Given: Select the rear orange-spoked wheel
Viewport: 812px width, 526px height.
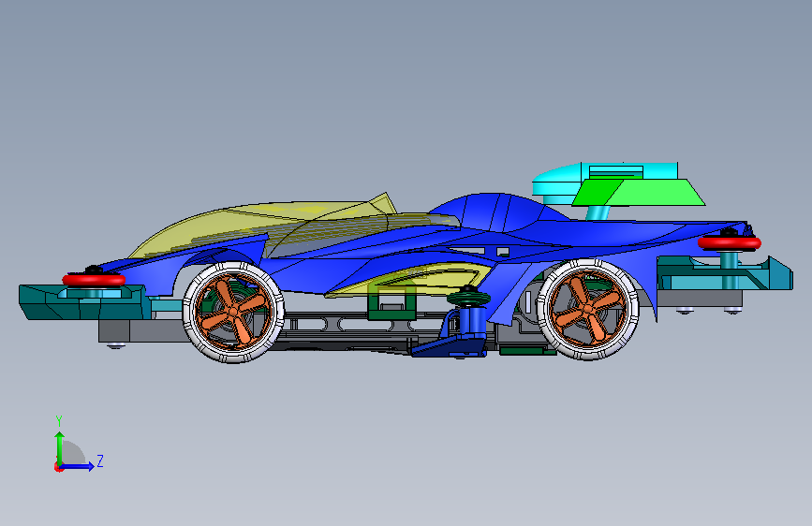Looking at the screenshot, I should coord(588,310).
